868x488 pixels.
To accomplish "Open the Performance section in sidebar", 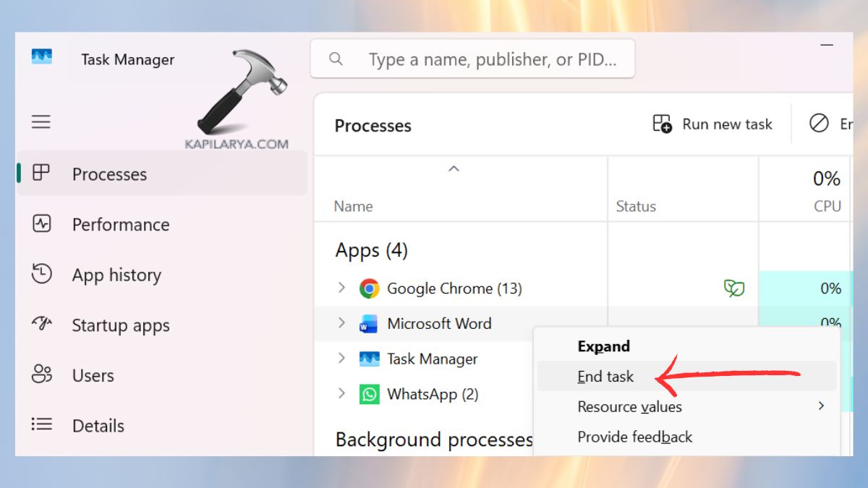I will click(41, 224).
